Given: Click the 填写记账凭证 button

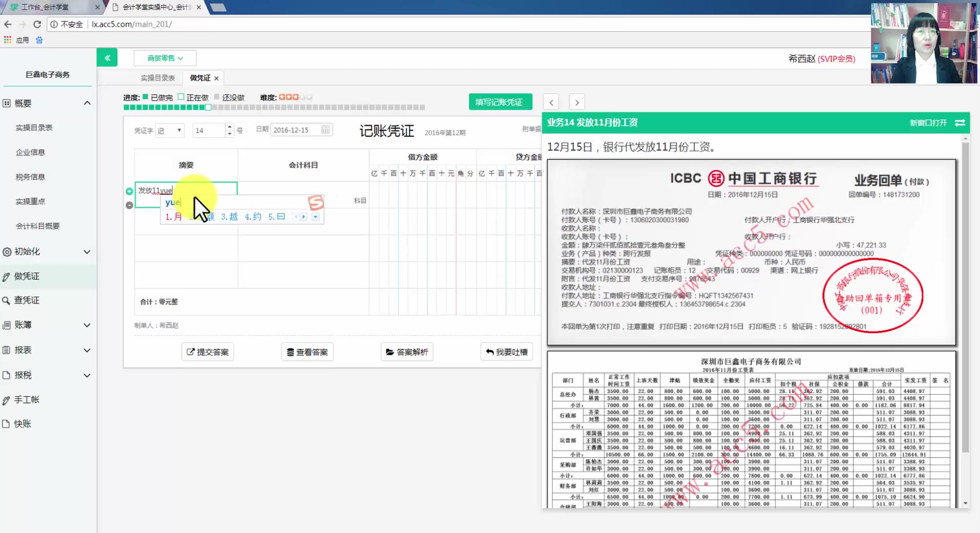Looking at the screenshot, I should click(500, 101).
